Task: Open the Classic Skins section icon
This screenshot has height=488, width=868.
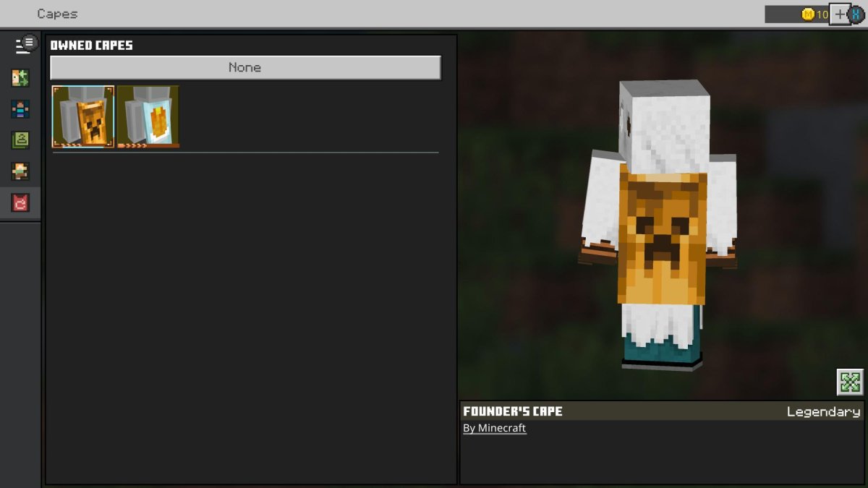Action: [x=22, y=110]
